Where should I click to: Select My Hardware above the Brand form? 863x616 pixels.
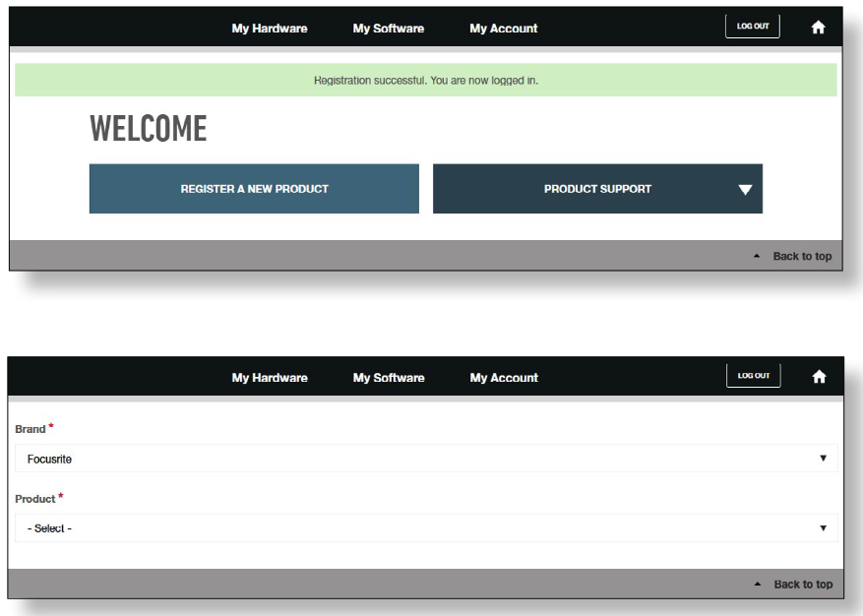[x=269, y=378]
